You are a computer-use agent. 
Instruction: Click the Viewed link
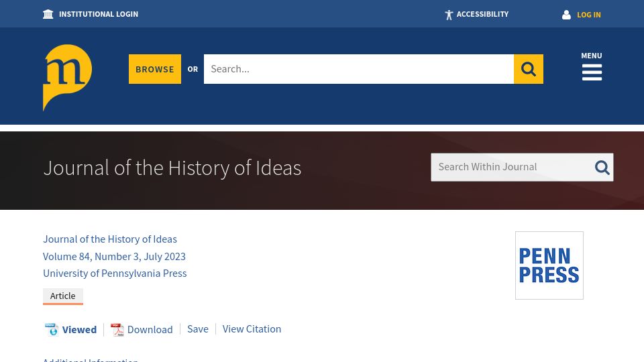(79, 330)
